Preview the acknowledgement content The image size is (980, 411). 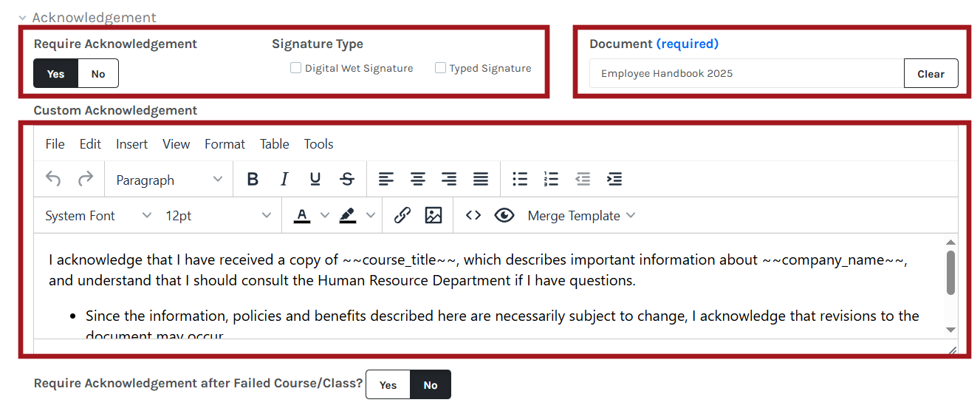(504, 215)
